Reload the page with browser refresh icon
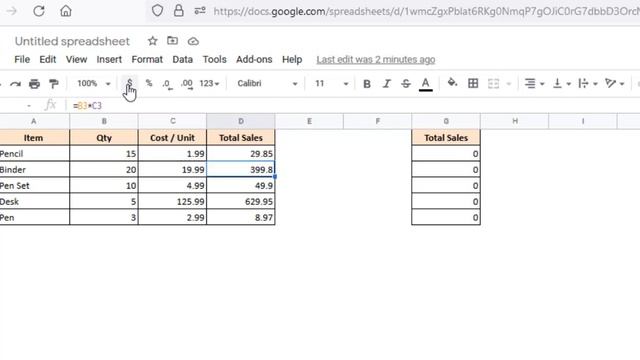The height and width of the screenshot is (360, 640). (39, 11)
